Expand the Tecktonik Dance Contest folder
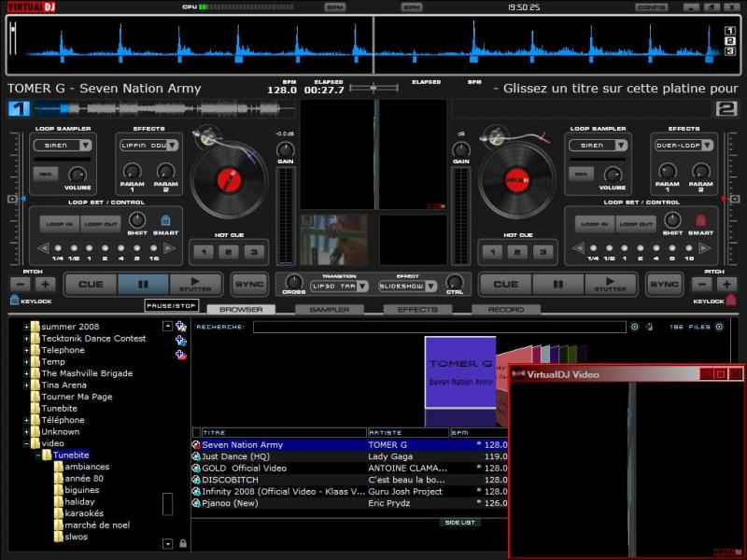 27,339
